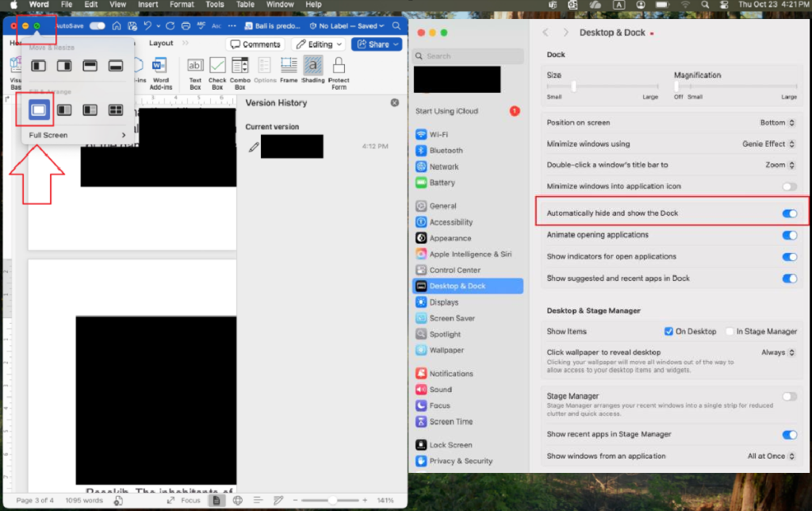Insert a Check Box form field
This screenshot has width=812, height=511.
[x=217, y=73]
